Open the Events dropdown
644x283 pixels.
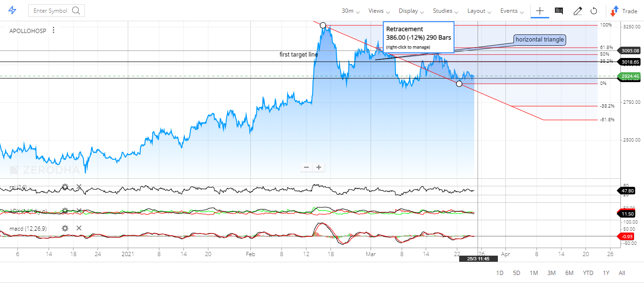click(x=512, y=11)
